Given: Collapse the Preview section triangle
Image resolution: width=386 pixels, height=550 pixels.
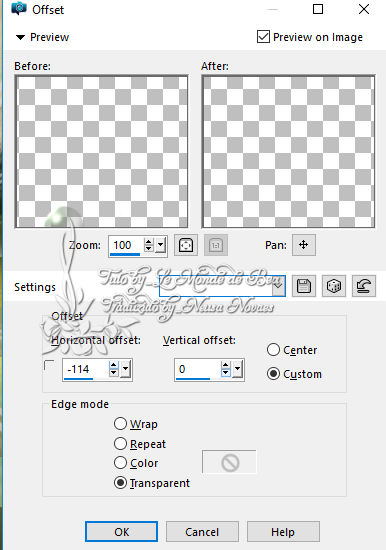Looking at the screenshot, I should (x=20, y=37).
